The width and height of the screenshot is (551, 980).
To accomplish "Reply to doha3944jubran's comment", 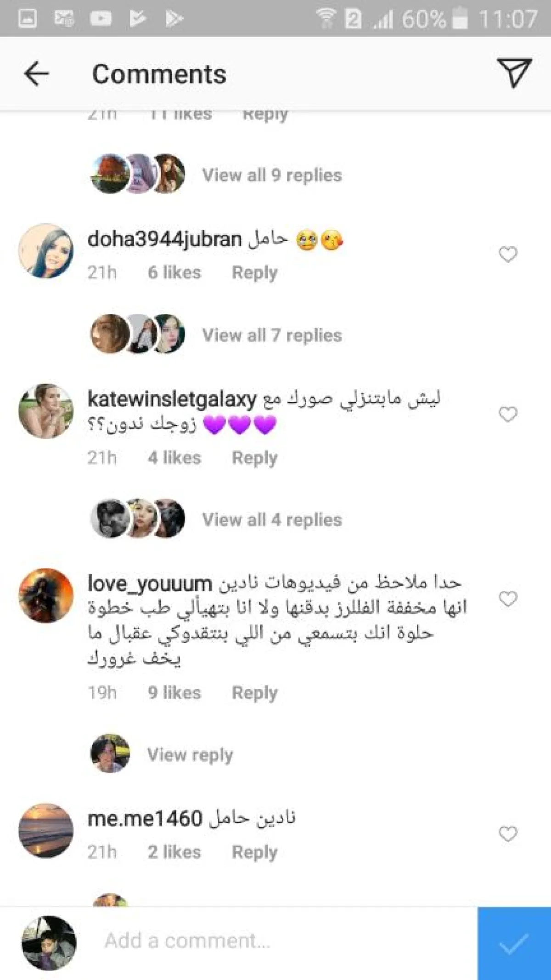I will point(255,273).
